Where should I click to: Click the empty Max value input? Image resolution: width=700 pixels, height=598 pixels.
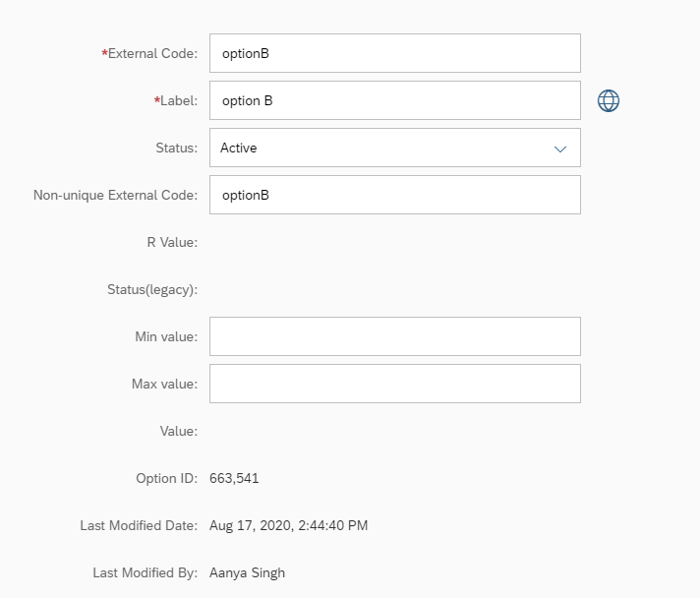coord(395,384)
